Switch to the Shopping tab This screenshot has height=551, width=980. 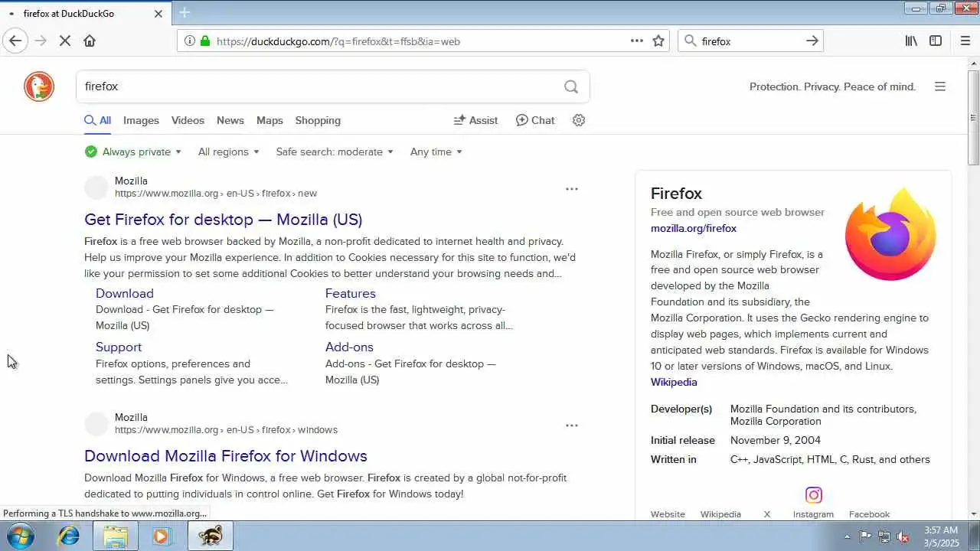tap(318, 120)
